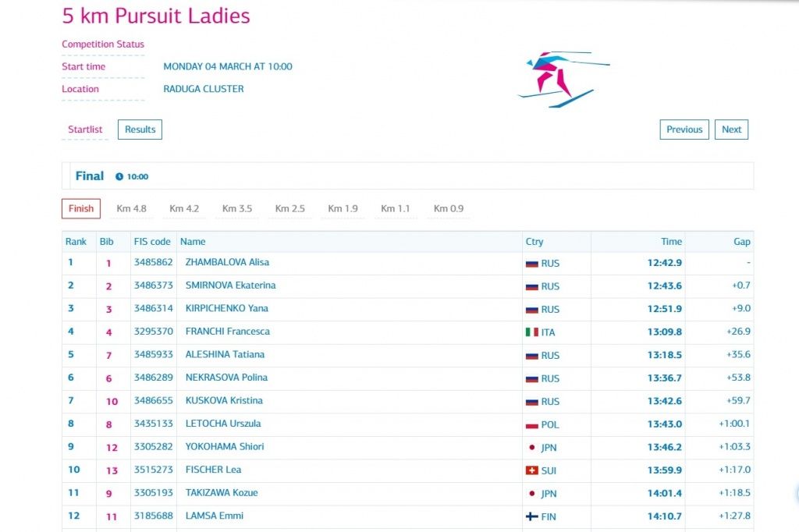799x532 pixels.
Task: Go to the Previous event
Action: click(684, 129)
